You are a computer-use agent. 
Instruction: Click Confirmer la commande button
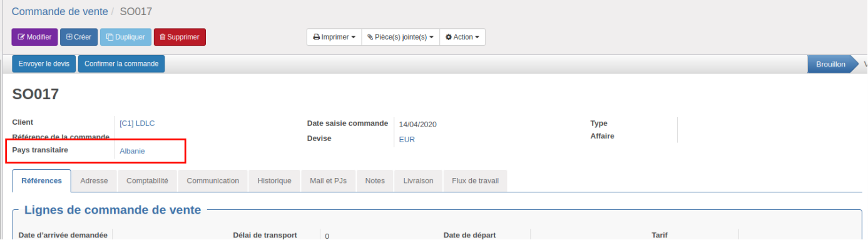[x=121, y=64]
